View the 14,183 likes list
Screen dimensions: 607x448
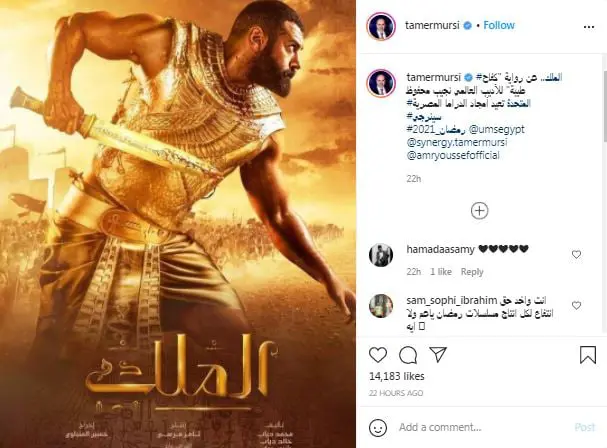pos(397,376)
